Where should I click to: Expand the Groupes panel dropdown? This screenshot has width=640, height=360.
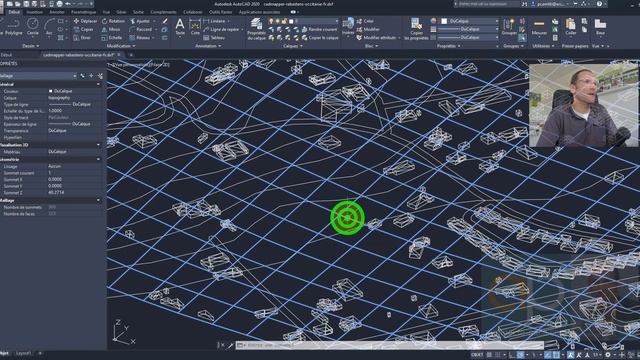click(x=513, y=46)
